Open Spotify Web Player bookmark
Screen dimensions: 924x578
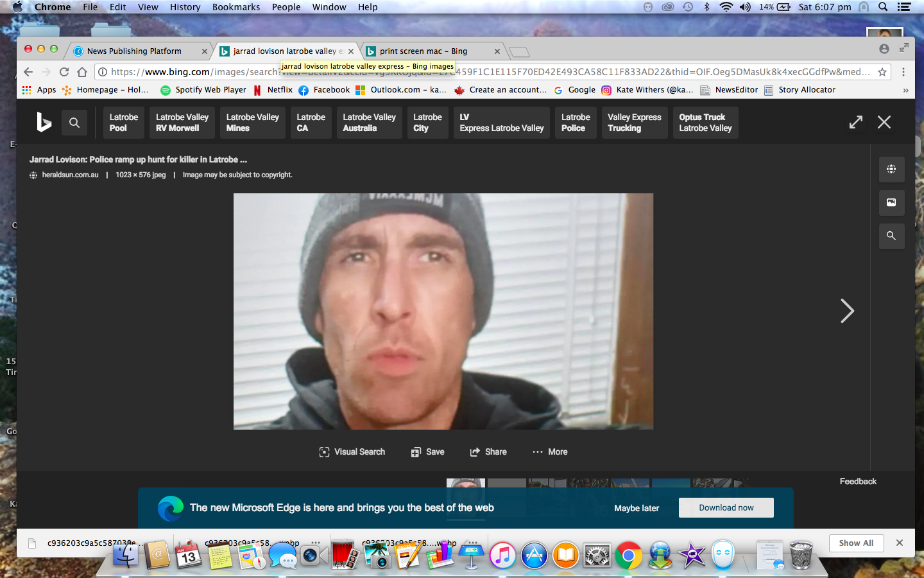click(x=203, y=90)
